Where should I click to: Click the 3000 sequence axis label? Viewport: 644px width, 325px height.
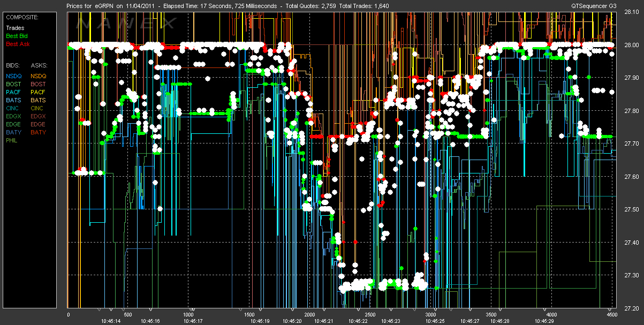(x=431, y=314)
